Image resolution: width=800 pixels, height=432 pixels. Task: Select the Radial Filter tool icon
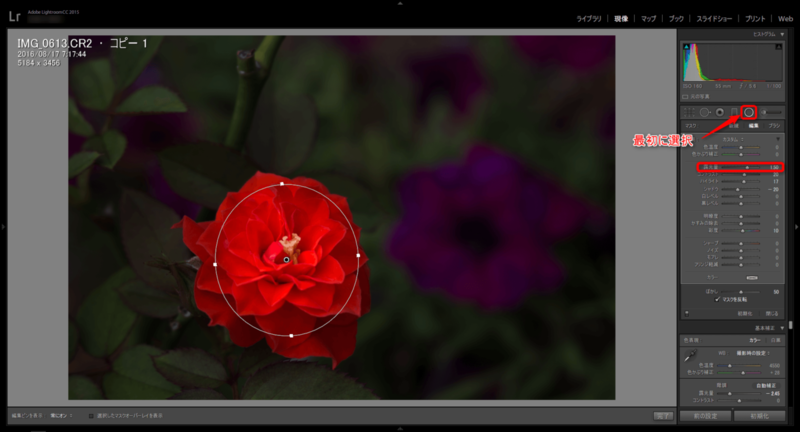click(x=748, y=112)
